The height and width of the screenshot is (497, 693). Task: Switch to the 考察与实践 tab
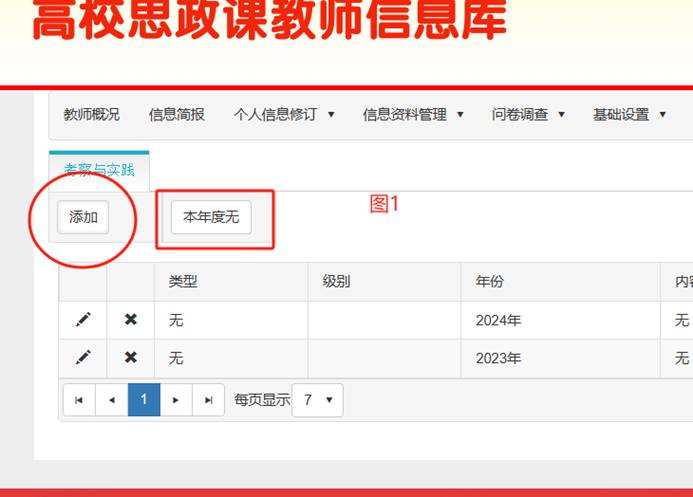pyautogui.click(x=99, y=171)
